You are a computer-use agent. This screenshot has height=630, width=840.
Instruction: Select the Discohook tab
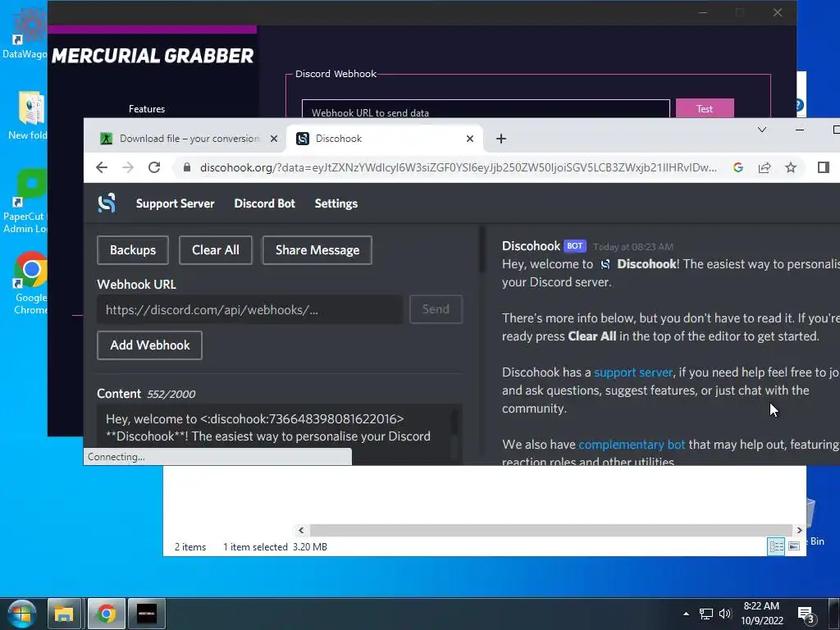click(x=385, y=139)
